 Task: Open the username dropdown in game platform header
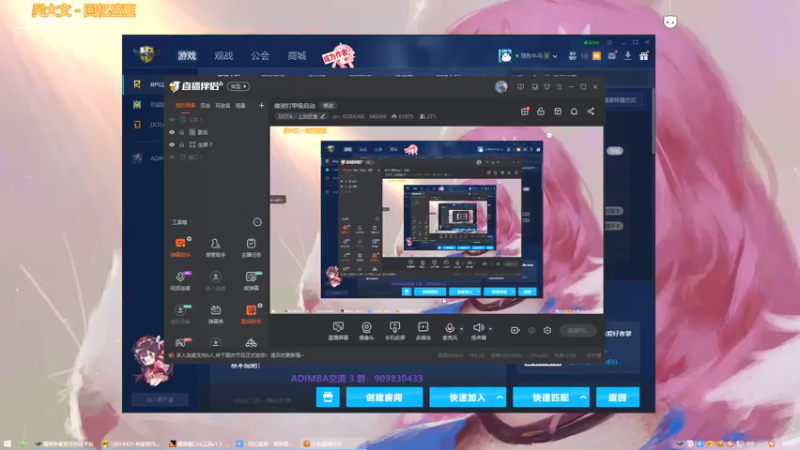555,56
